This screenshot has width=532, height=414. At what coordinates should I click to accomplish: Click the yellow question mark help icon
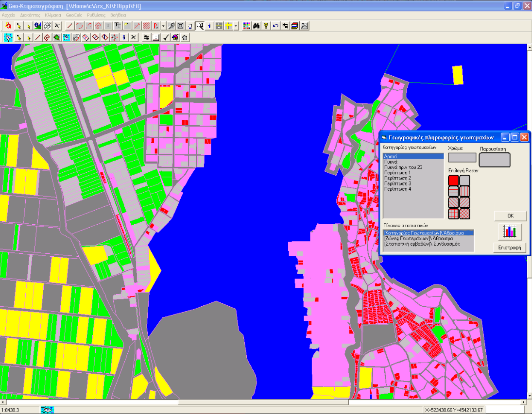click(266, 26)
